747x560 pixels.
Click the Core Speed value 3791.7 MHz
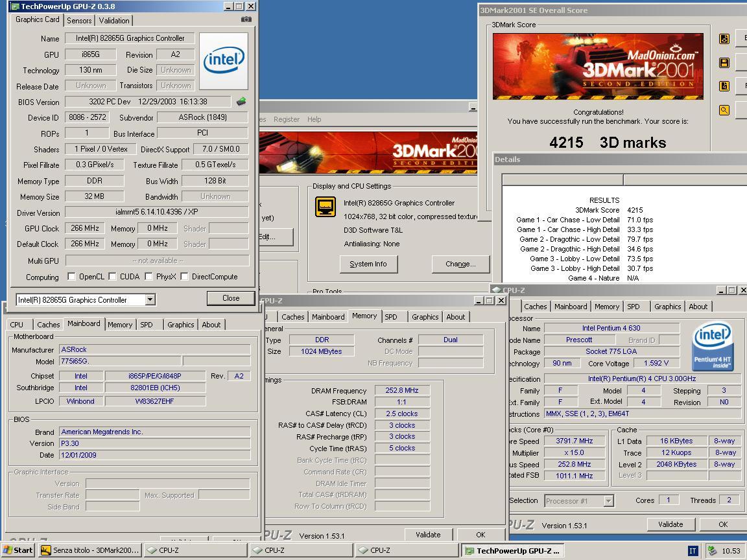(575, 441)
